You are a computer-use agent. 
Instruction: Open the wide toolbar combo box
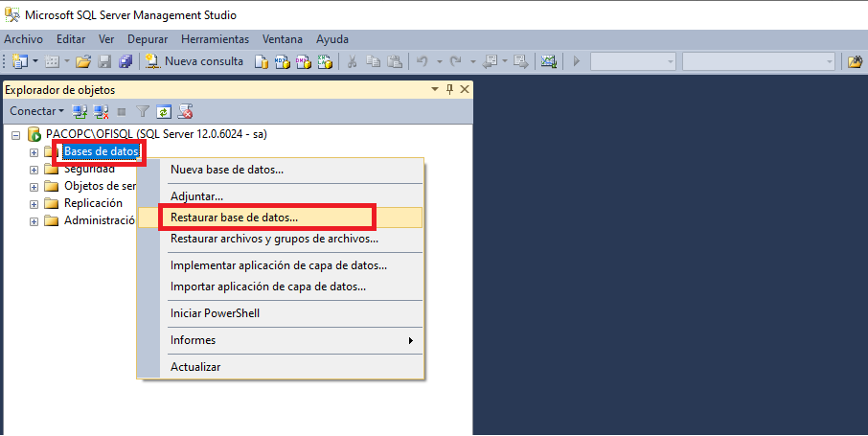pos(759,61)
